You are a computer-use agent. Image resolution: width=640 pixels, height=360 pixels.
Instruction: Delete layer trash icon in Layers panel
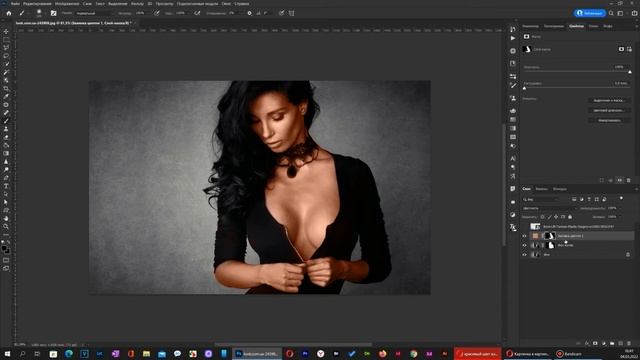(x=629, y=344)
